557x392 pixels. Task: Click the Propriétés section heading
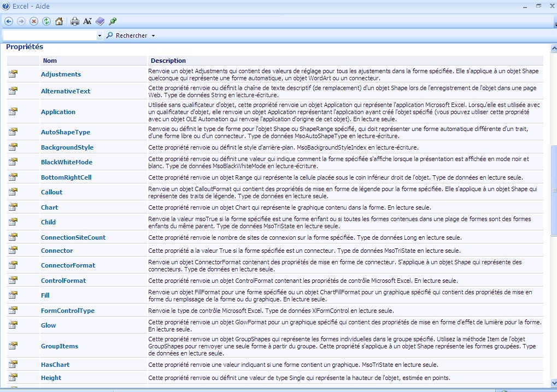pos(25,47)
